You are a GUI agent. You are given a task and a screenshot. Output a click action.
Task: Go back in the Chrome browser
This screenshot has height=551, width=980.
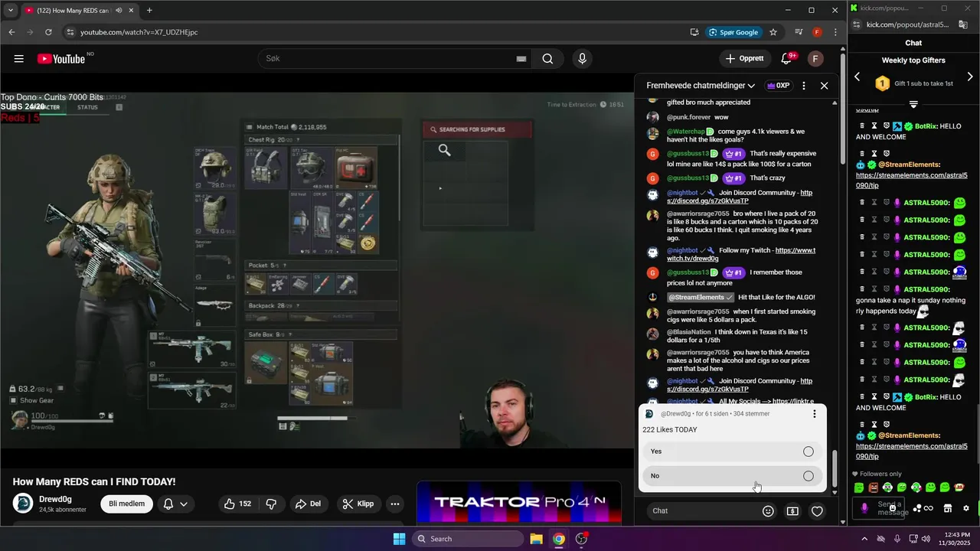pos(11,32)
